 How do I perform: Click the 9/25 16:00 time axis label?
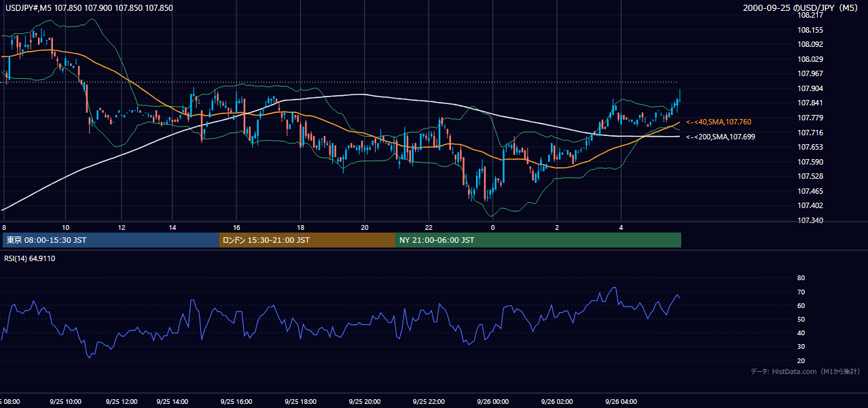pyautogui.click(x=236, y=401)
